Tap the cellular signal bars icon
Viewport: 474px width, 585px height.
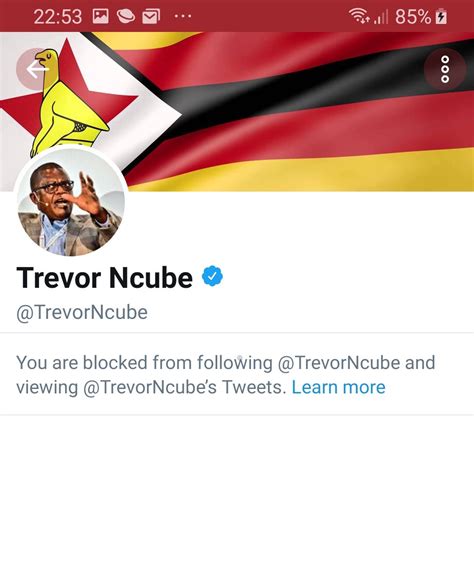(381, 17)
